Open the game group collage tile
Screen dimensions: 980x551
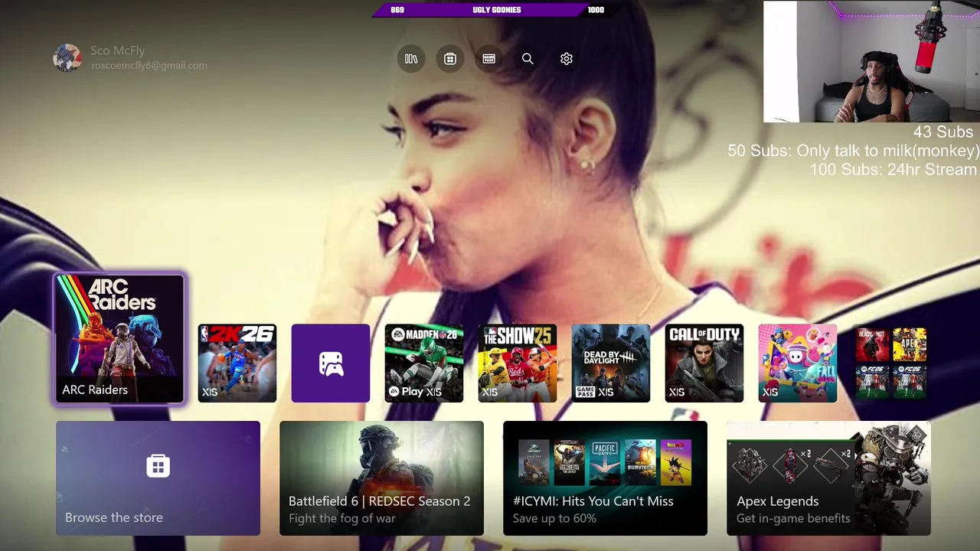coord(891,364)
